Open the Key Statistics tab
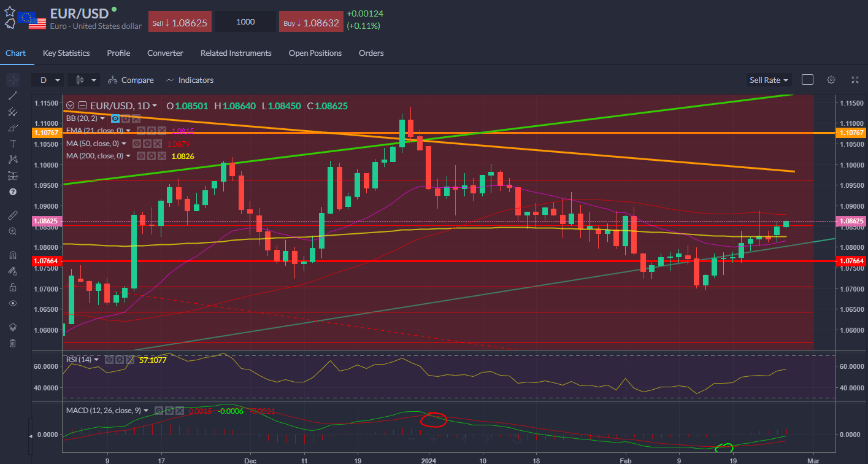The width and height of the screenshot is (868, 464). (66, 53)
